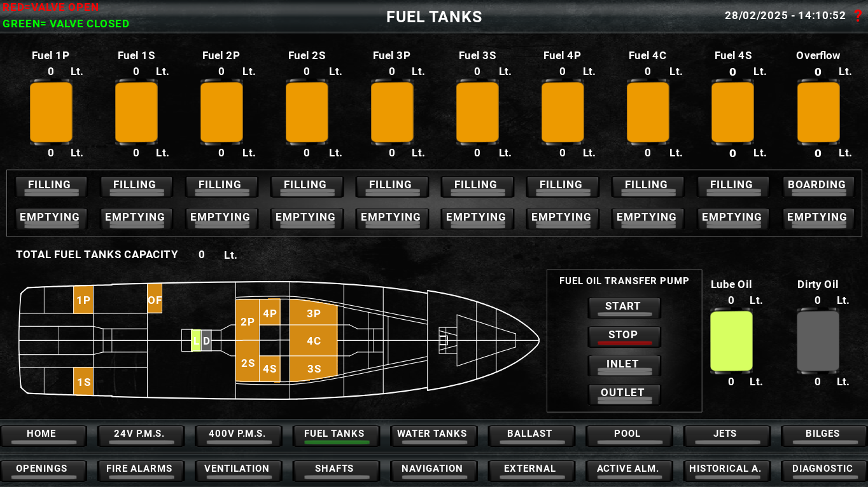Click the red question mark help icon
Screen dimensions: 868x487
click(x=858, y=16)
